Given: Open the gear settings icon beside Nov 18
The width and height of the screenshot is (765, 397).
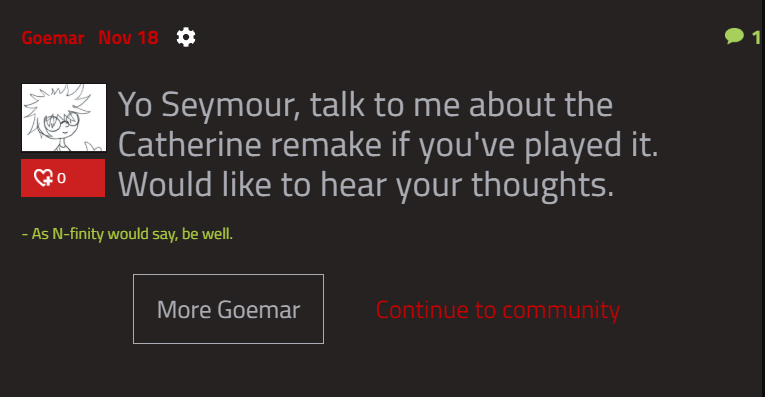Looking at the screenshot, I should click(x=186, y=38).
